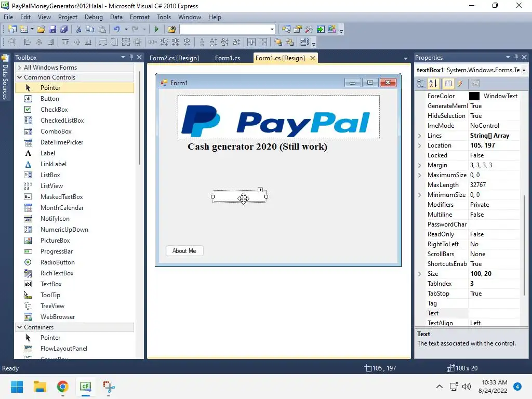Pin the Toolbox panel with auto-hide pushpin
Viewport: 532px width, 399px height.
coord(131,57)
